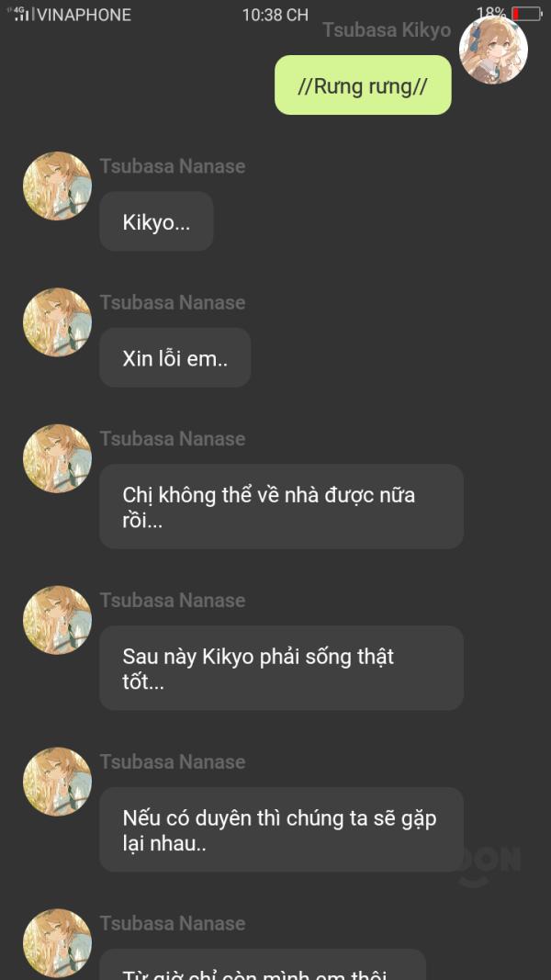Tap avatar next to 'Xin lỗi em..' message

[x=58, y=321]
